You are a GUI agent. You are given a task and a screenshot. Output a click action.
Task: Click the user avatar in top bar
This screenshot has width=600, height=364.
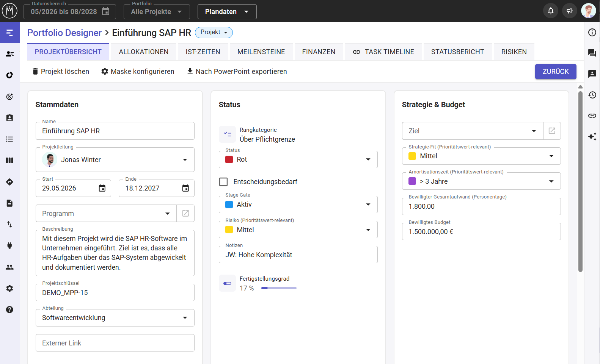[x=589, y=11]
